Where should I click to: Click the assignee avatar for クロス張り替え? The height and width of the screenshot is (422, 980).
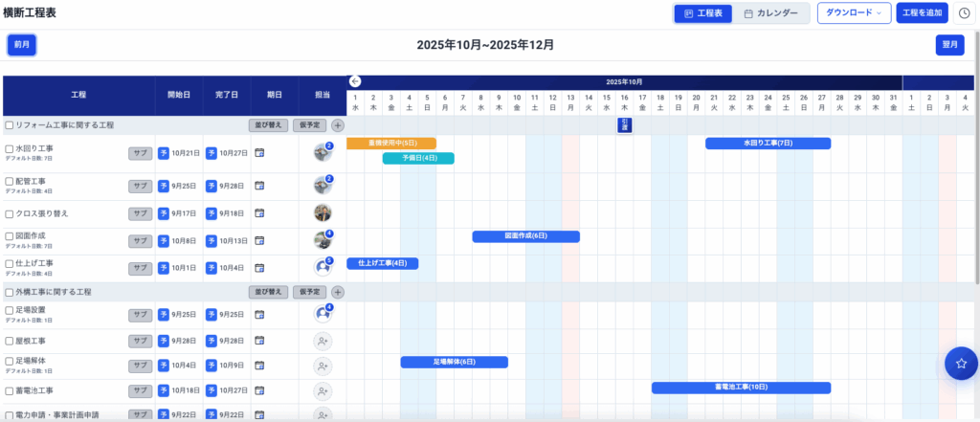[323, 213]
